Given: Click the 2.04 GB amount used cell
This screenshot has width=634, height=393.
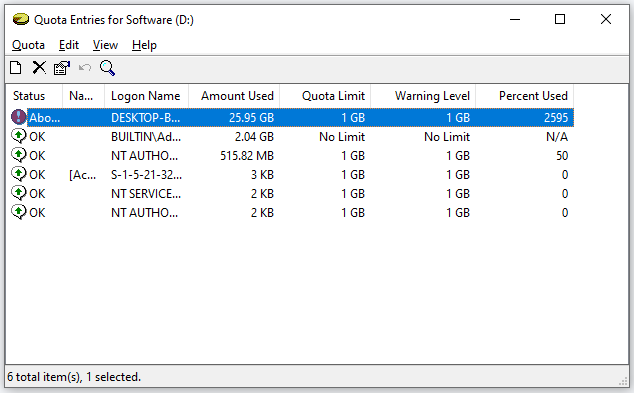Looking at the screenshot, I should tap(254, 137).
